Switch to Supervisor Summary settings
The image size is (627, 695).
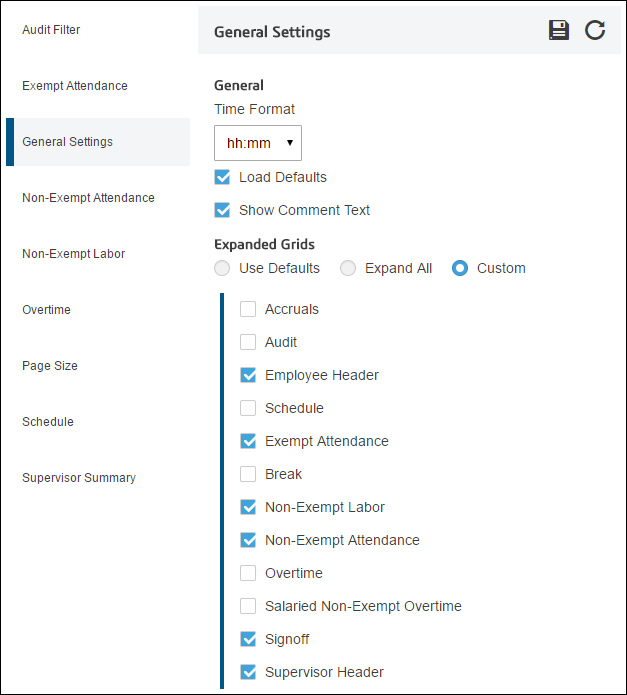(x=79, y=477)
